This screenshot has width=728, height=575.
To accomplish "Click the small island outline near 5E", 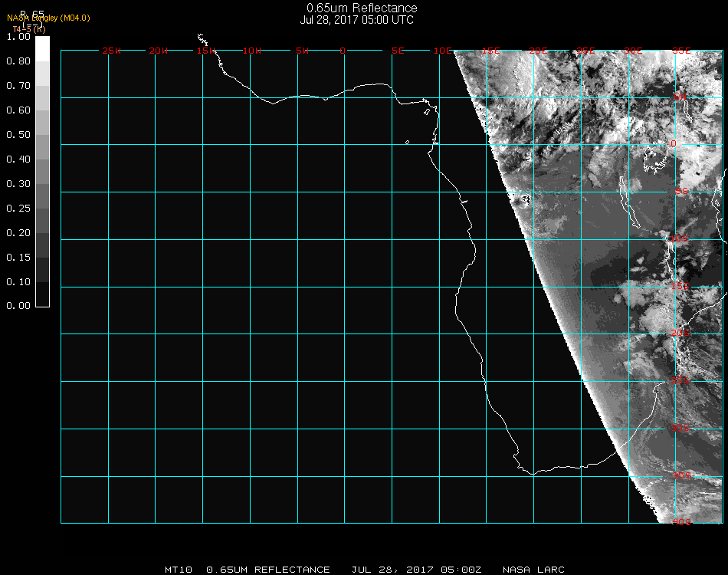I will tap(407, 142).
